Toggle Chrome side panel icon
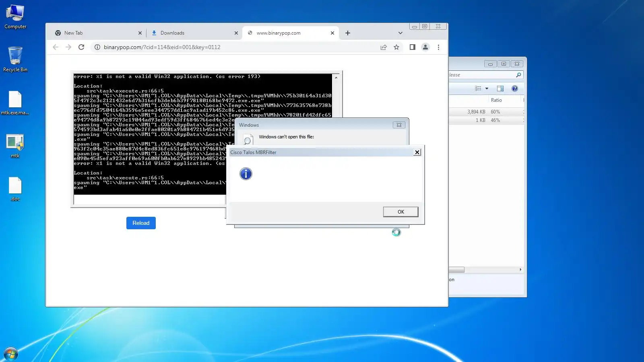644x362 pixels. (412, 47)
